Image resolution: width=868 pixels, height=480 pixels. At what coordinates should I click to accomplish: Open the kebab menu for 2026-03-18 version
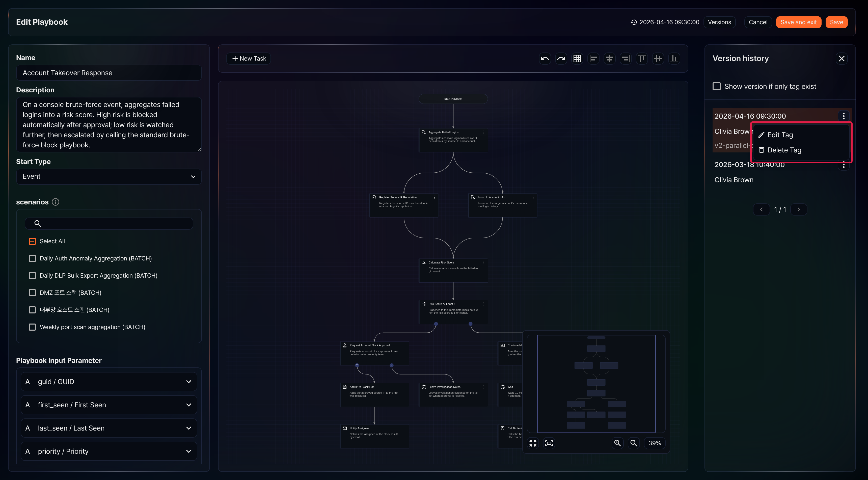844,165
